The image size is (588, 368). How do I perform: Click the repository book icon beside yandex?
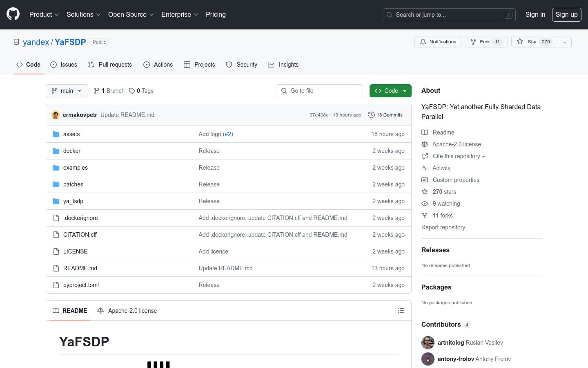pos(16,42)
